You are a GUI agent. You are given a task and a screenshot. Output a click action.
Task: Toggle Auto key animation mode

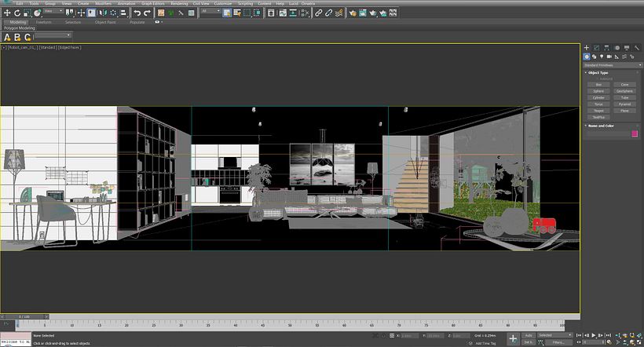[x=529, y=334]
